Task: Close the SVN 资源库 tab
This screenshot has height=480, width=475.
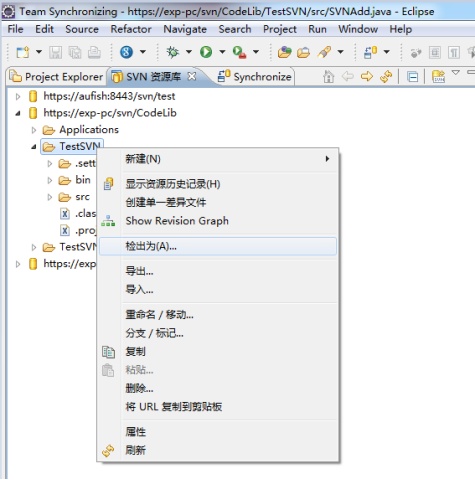Action: tap(192, 76)
